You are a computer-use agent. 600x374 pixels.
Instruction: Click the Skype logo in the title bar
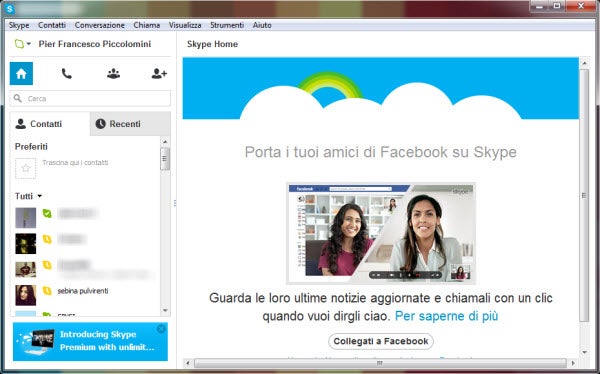point(10,8)
